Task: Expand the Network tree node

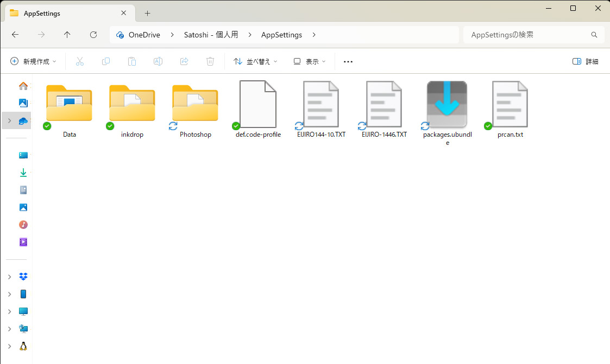Action: 10,329
